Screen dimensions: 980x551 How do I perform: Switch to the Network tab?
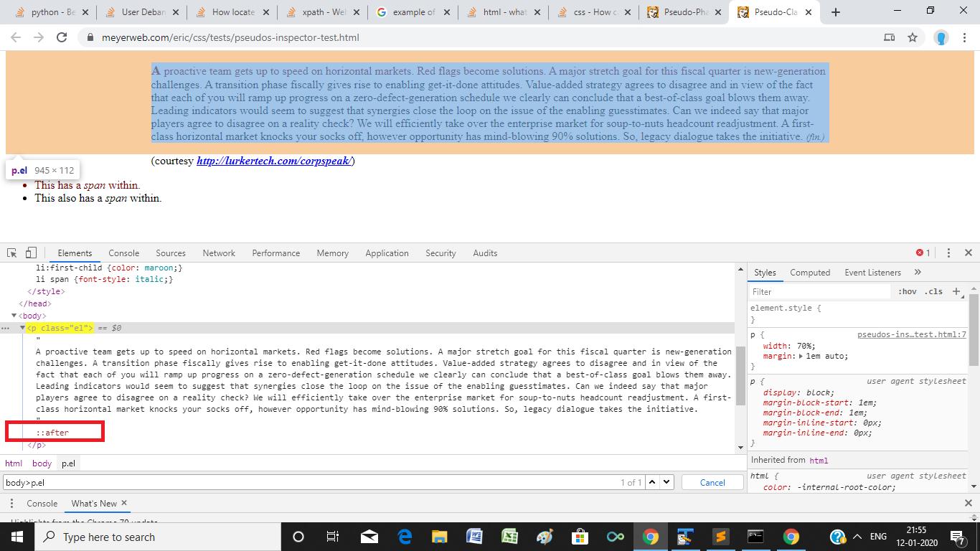219,253
